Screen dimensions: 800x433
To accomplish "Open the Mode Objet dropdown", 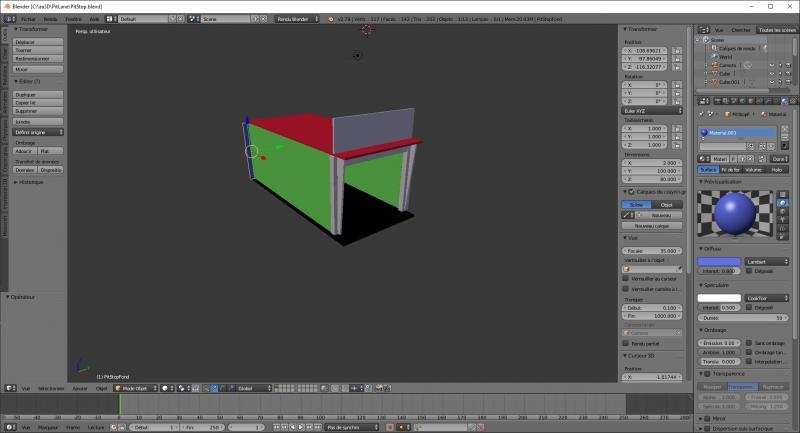I will [134, 388].
